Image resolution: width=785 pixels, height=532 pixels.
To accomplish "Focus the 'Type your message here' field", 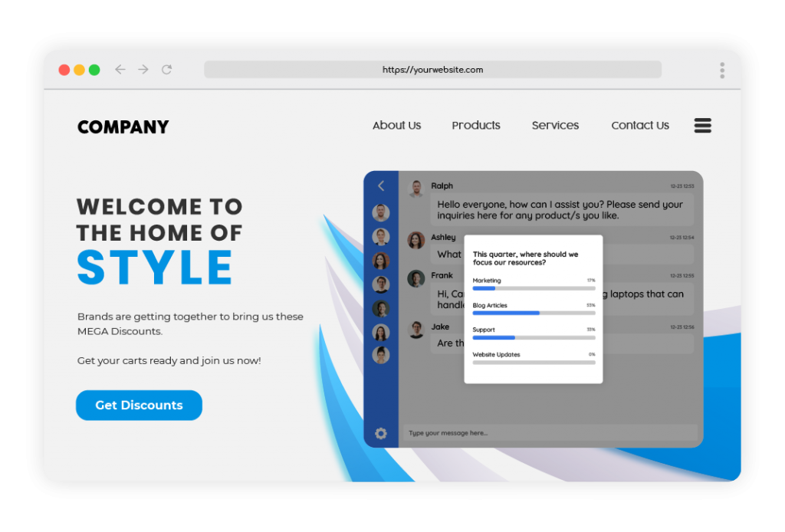I will click(x=550, y=433).
